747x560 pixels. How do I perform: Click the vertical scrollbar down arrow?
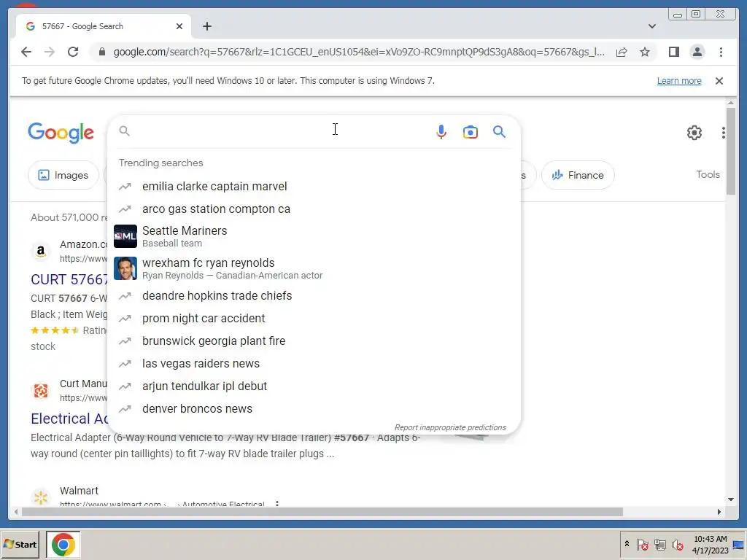click(731, 499)
